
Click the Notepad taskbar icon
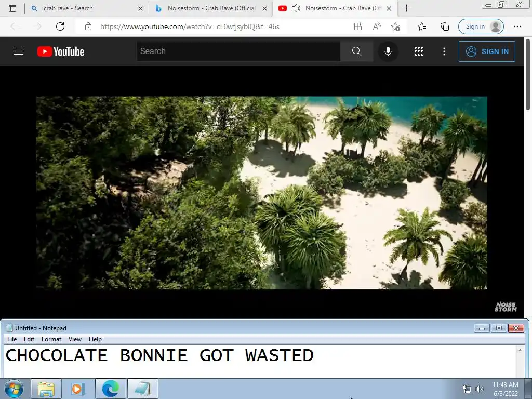click(143, 389)
